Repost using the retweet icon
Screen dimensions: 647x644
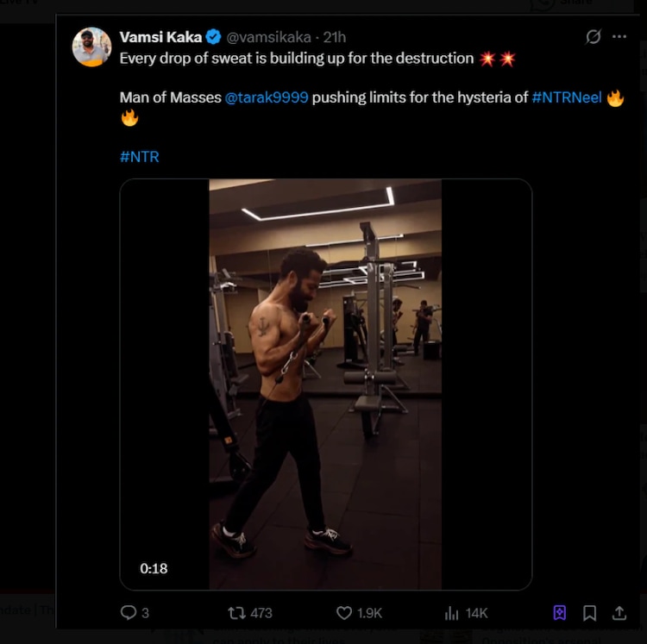click(x=236, y=613)
